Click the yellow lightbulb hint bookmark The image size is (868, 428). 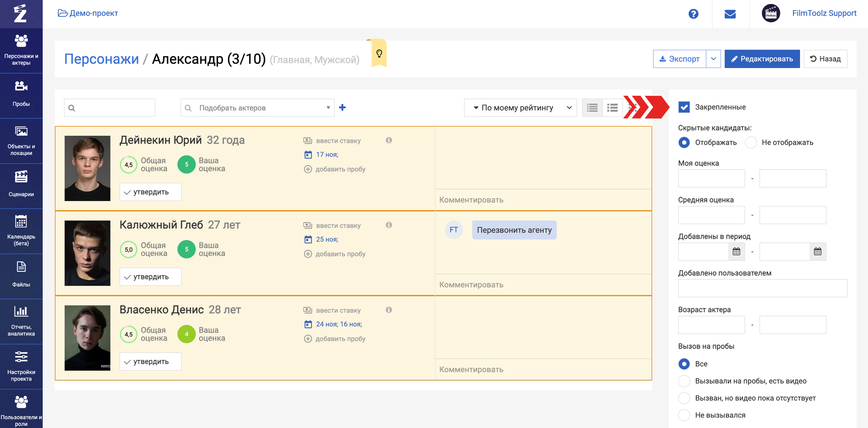point(379,53)
